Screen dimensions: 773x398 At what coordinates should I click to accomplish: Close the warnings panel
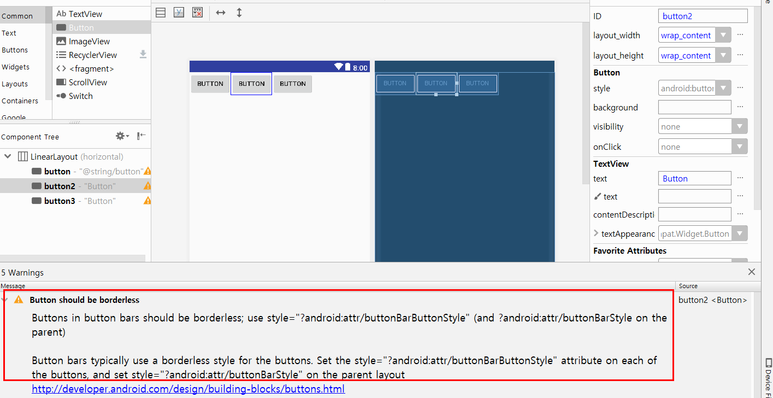coord(751,272)
